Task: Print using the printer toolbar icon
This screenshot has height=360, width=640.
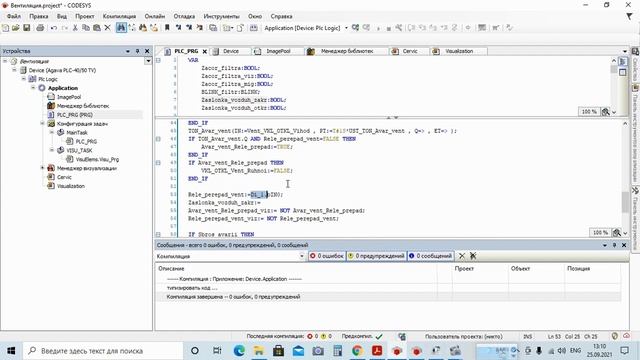Action: (40, 28)
